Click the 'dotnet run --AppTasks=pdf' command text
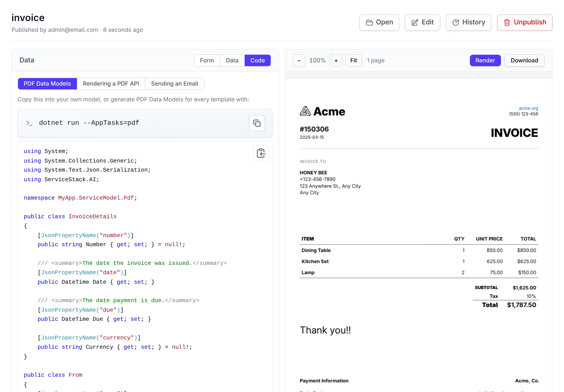 point(89,123)
